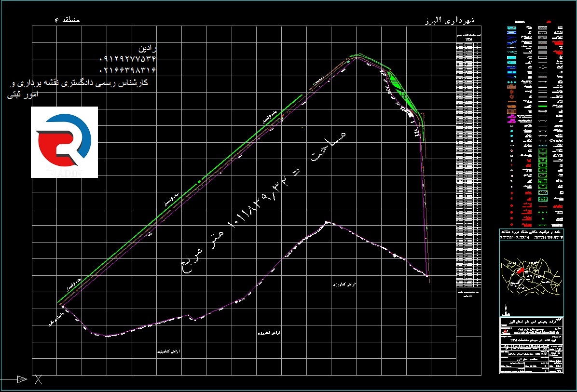Click the LEGEND title above symbol list
Screen dimensions: 577x392
pos(520,22)
